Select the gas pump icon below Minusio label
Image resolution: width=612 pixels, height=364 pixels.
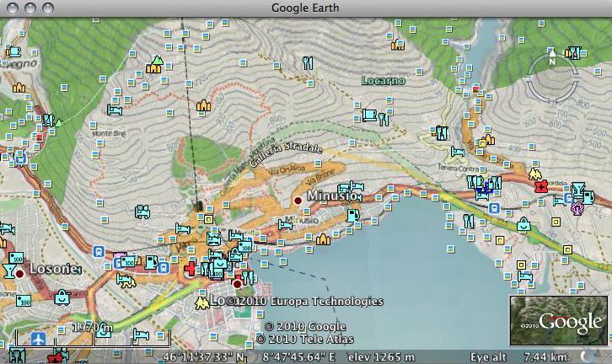click(x=353, y=216)
